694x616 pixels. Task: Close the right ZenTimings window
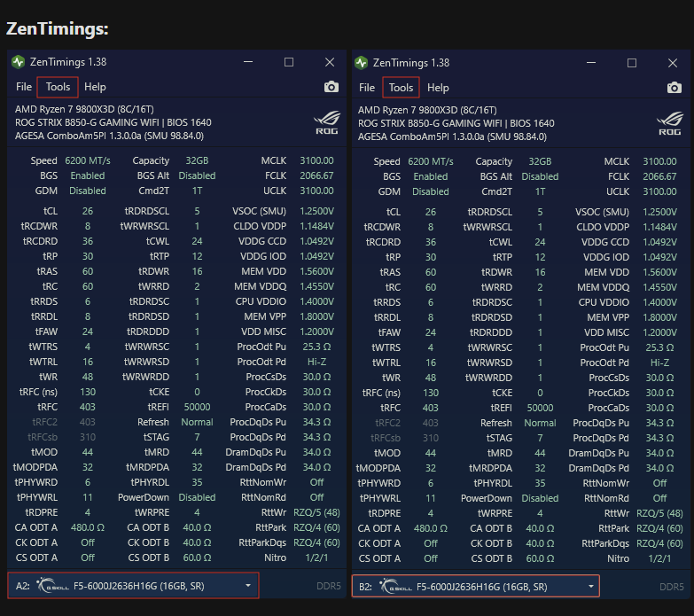coord(673,63)
